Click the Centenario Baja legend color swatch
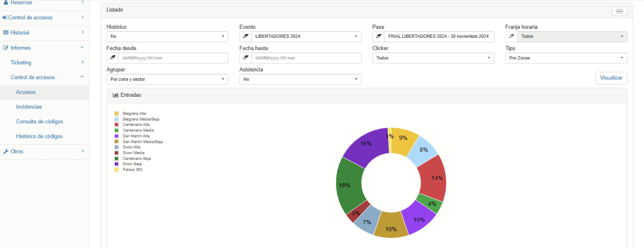This screenshot has height=248, width=644. [117, 158]
